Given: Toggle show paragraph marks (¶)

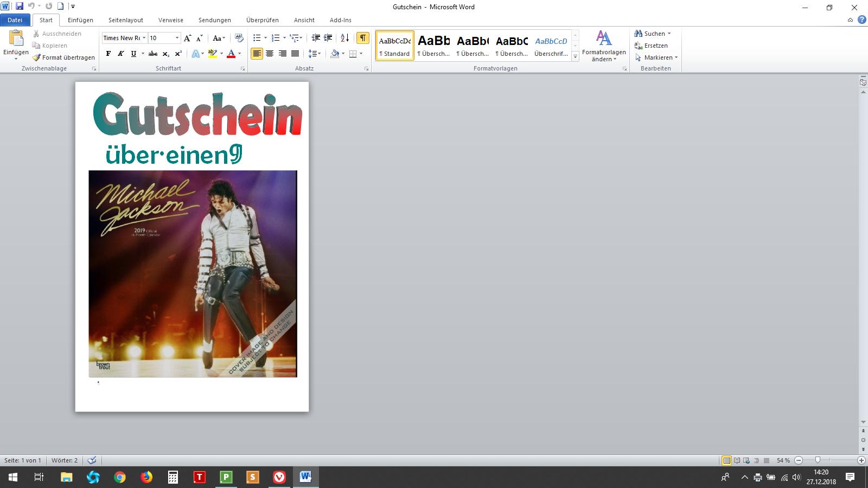Looking at the screenshot, I should 363,38.
